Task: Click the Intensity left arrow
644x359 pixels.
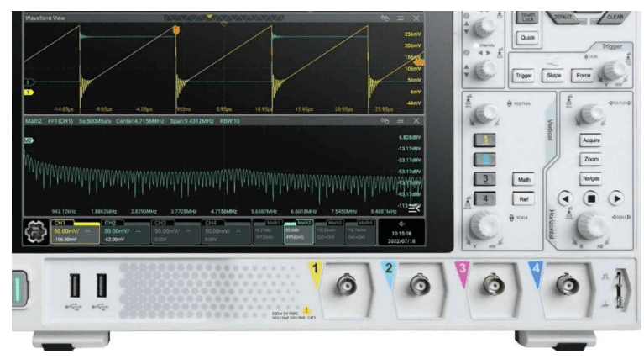Action: coord(480,53)
